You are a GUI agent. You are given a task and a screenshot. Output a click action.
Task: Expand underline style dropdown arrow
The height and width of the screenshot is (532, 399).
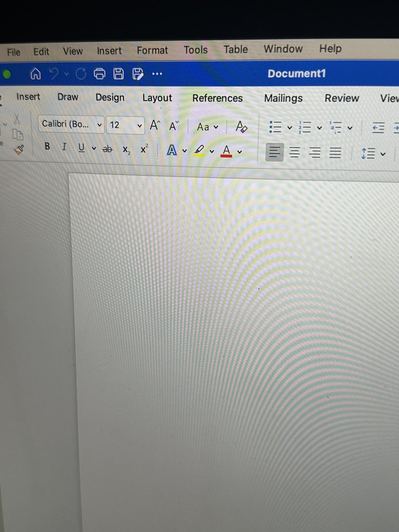tap(94, 149)
